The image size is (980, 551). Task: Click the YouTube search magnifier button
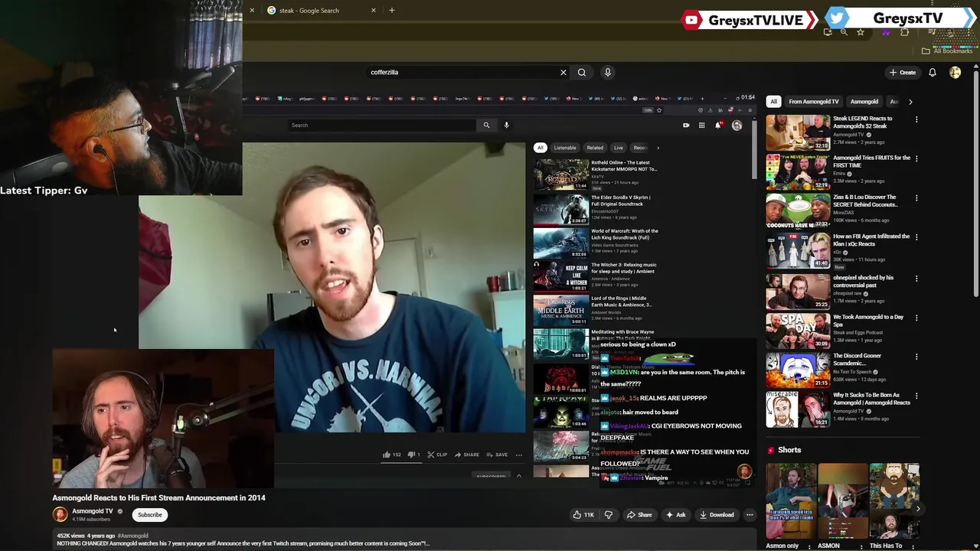[x=582, y=73]
